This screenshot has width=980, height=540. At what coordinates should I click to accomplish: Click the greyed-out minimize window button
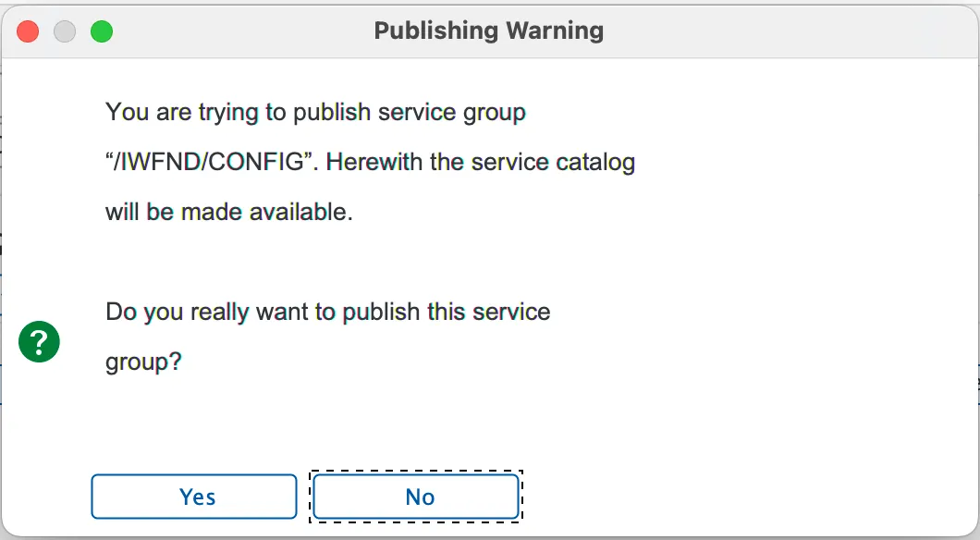pyautogui.click(x=65, y=31)
